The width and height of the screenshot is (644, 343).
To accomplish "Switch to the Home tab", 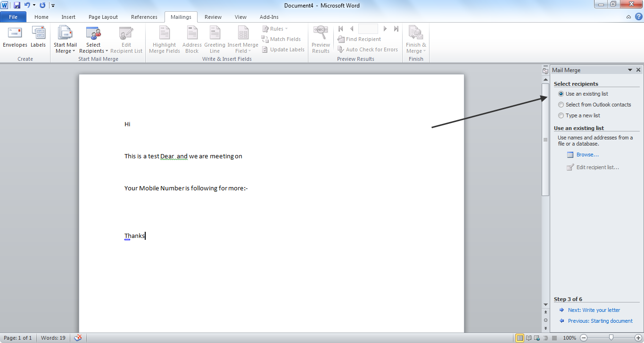I will pyautogui.click(x=41, y=17).
